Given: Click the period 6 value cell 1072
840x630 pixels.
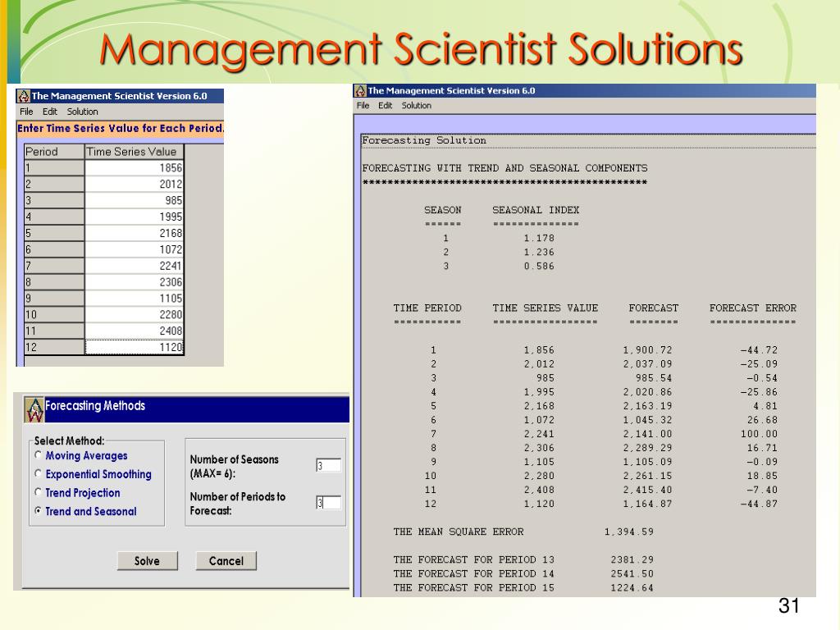Looking at the screenshot, I should click(x=134, y=249).
